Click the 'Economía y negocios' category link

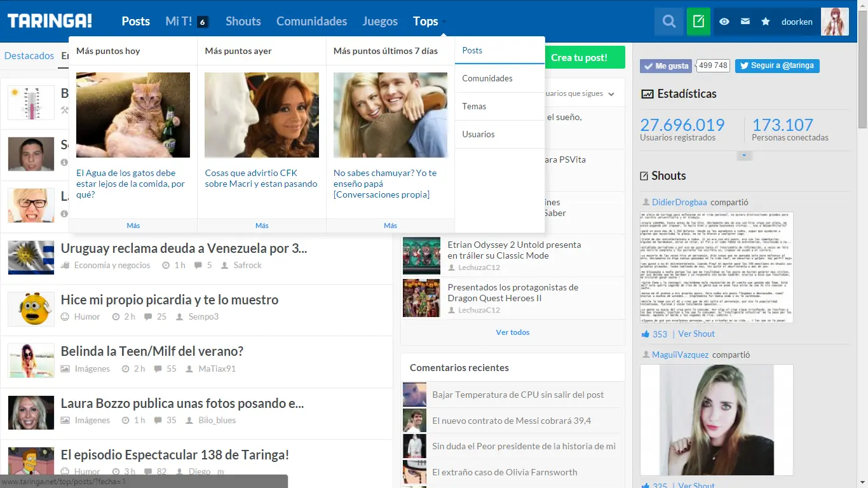112,265
